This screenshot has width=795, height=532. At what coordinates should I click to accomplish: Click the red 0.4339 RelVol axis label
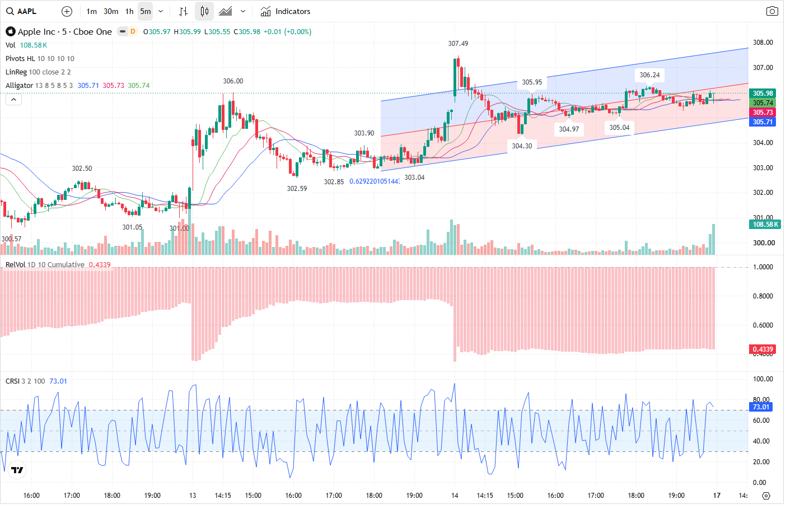click(x=763, y=349)
